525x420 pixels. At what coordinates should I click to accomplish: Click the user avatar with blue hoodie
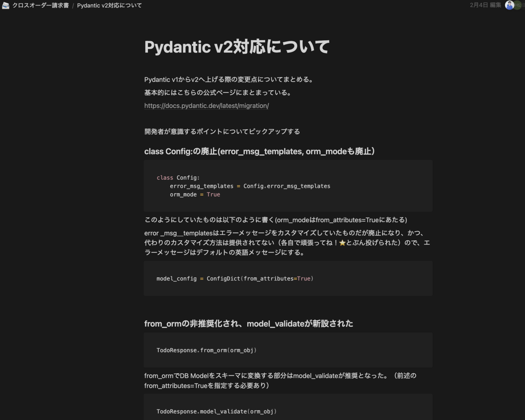pyautogui.click(x=509, y=5)
